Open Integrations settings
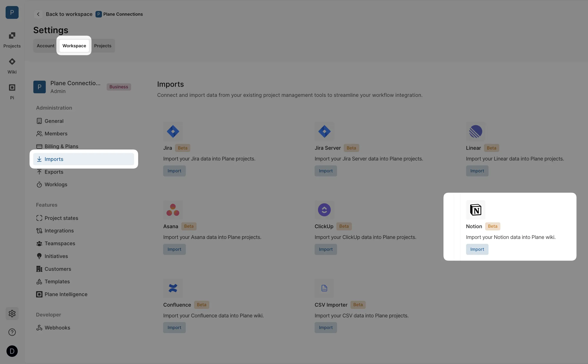 tap(84, 231)
